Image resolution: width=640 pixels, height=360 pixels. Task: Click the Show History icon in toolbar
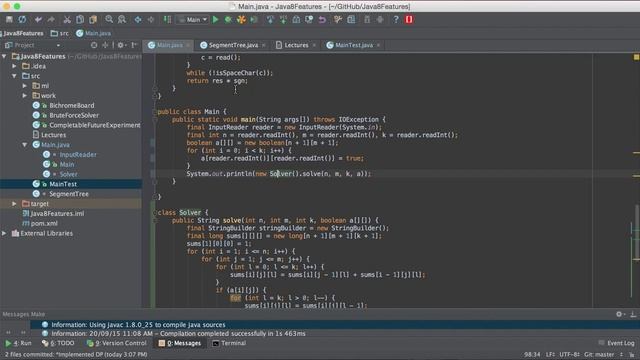pos(296,19)
